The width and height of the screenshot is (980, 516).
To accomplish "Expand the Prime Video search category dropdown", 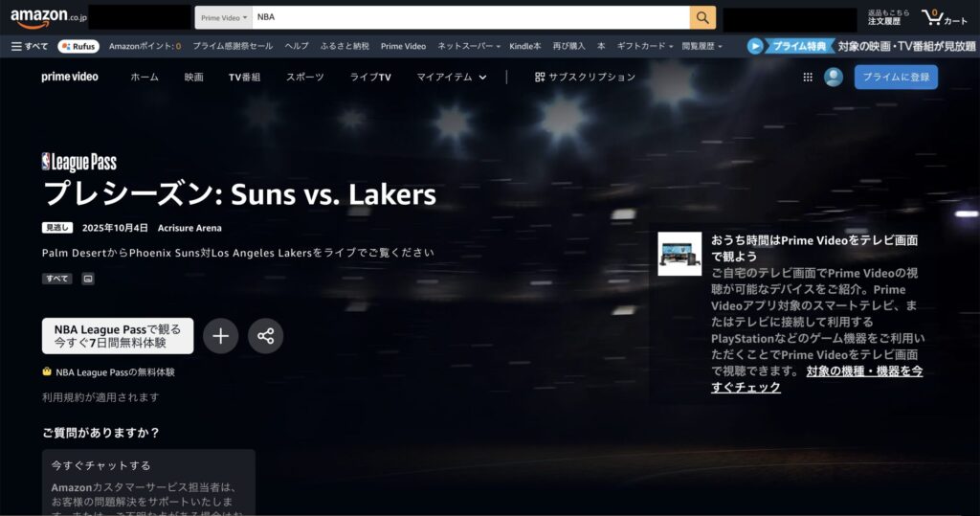I will coord(224,17).
